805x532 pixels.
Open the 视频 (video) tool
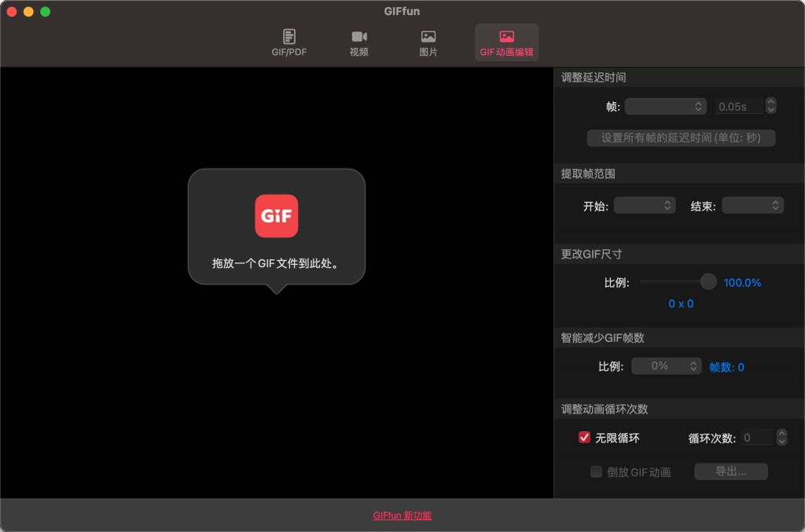(358, 42)
